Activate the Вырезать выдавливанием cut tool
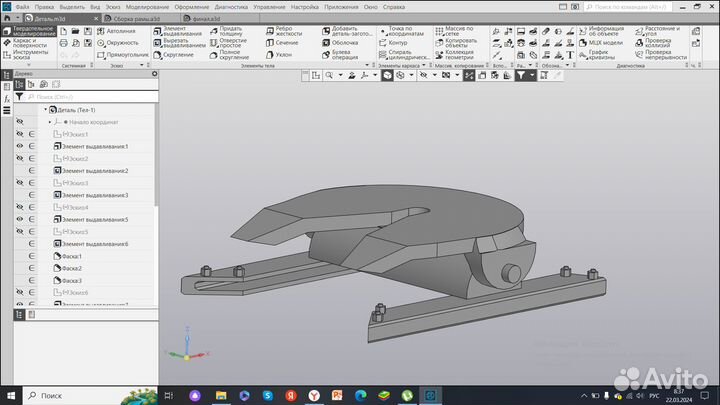 (181, 43)
